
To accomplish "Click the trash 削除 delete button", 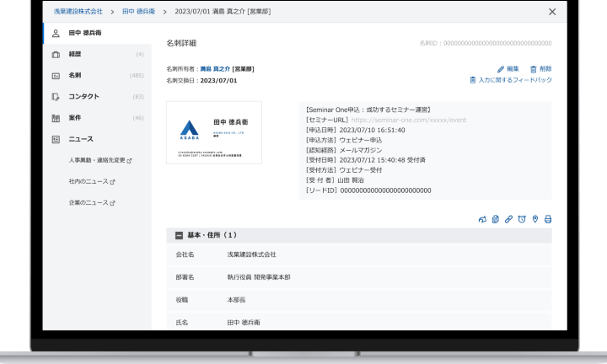I will click(541, 68).
